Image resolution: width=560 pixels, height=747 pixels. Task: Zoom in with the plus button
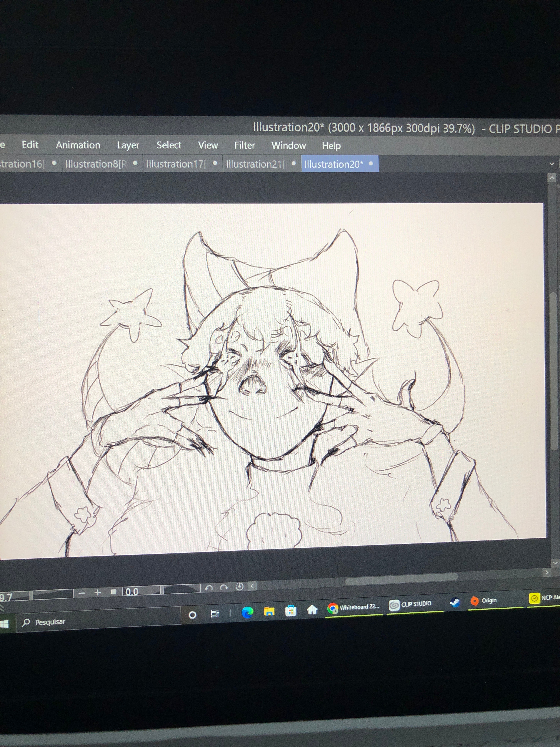[x=98, y=592]
